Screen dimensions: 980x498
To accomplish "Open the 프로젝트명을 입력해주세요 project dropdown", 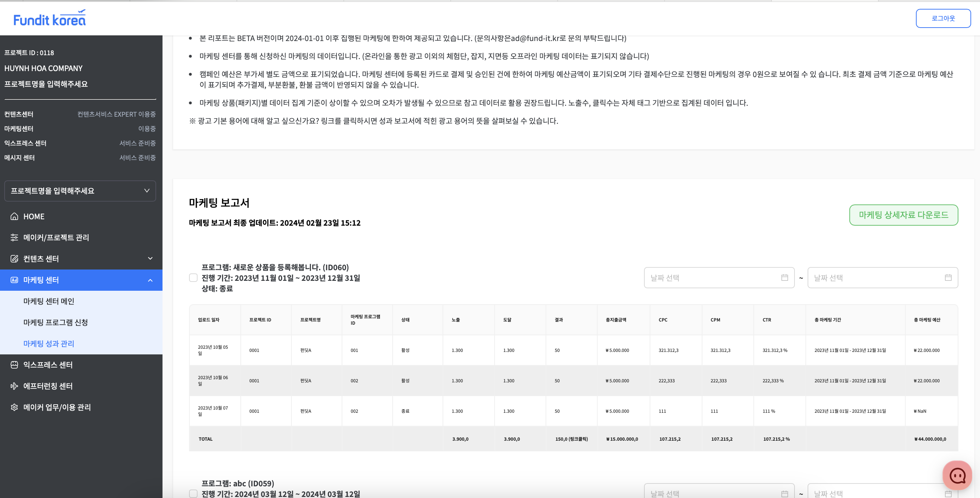I will (x=80, y=191).
